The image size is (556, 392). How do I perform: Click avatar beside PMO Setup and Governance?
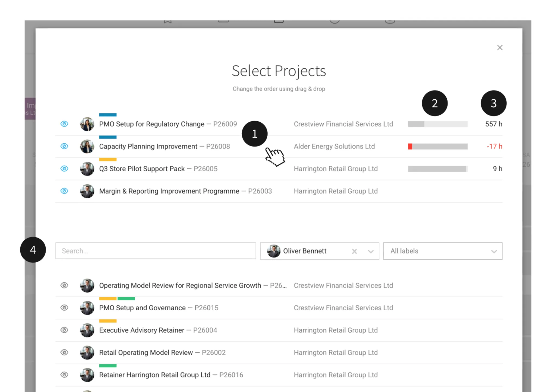click(87, 308)
